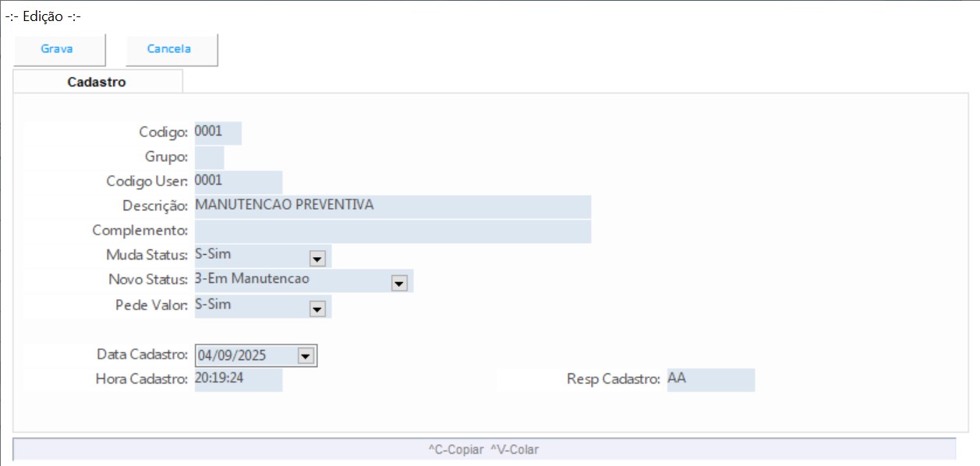Click the Resp Cadastro label
Image resolution: width=980 pixels, height=466 pixels.
(x=614, y=380)
